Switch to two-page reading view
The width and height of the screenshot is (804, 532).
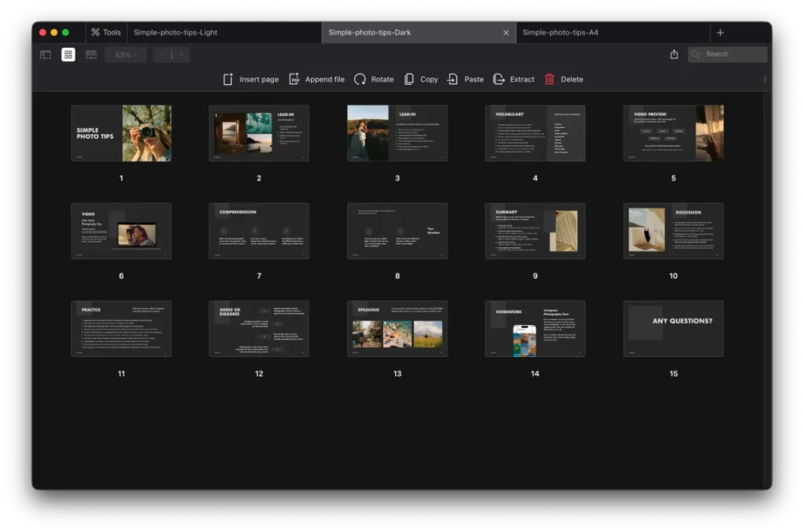91,54
